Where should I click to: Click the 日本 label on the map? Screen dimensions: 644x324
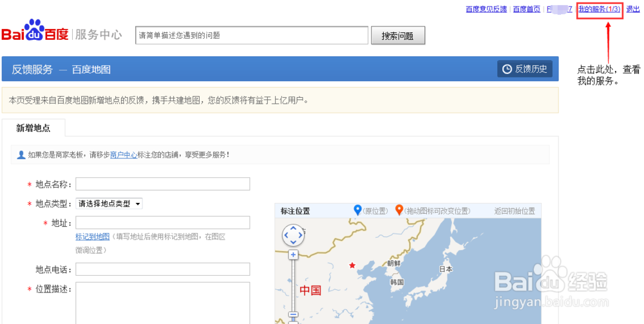[446, 269]
